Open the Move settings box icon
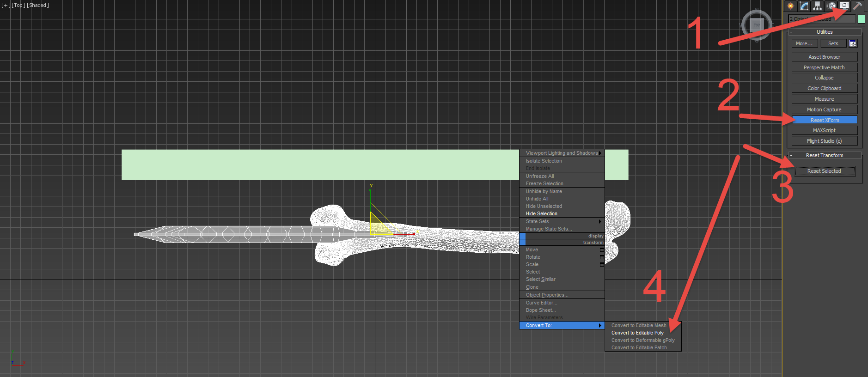 click(602, 250)
